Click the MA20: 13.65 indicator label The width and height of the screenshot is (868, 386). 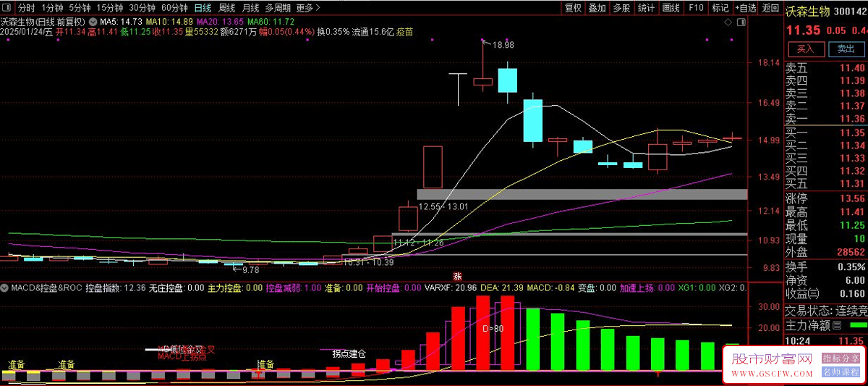point(221,22)
